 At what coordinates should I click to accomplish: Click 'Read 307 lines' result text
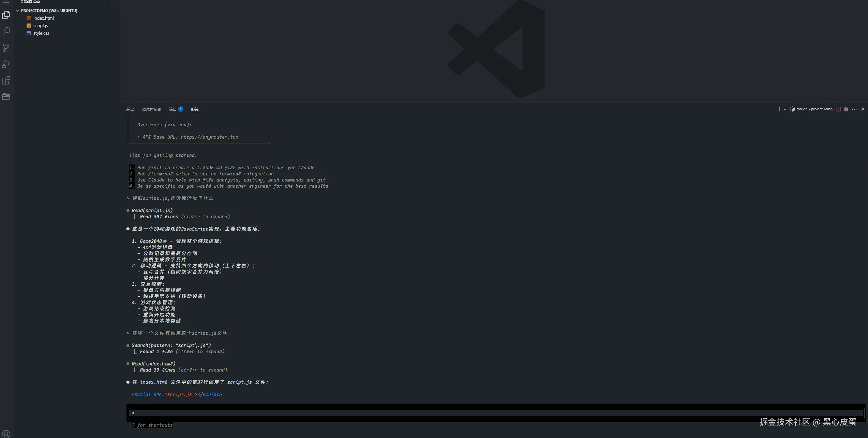159,217
